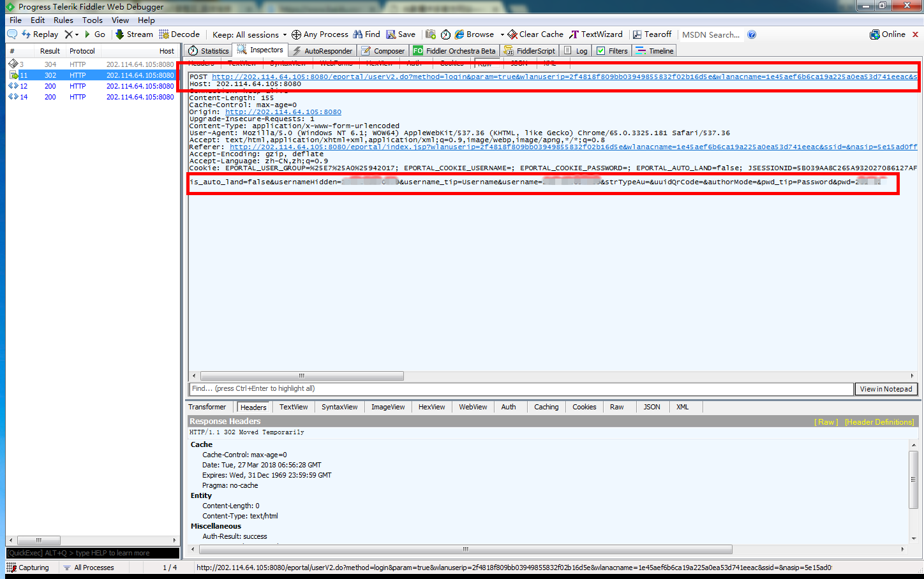Viewport: 924px width, 579px height.
Task: Open response Cookies tab
Action: point(584,407)
